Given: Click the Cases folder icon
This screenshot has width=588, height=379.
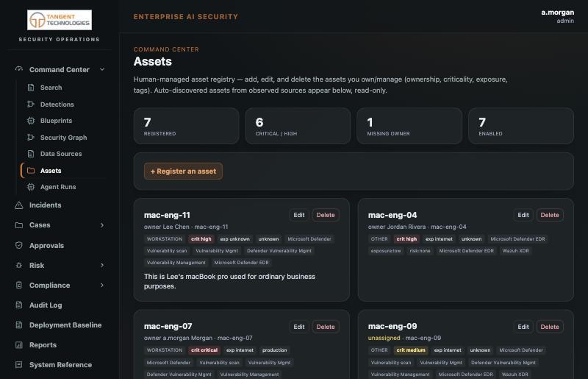Looking at the screenshot, I should point(19,225).
